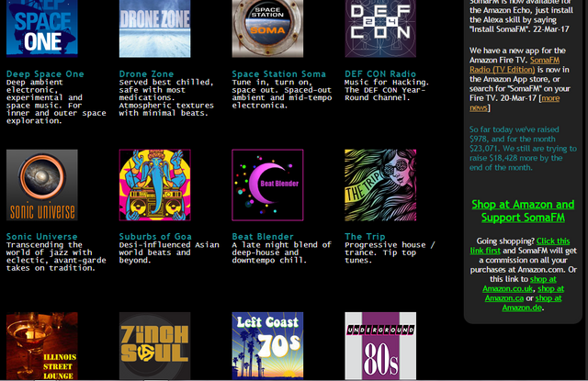Click the 'Served best chilled' Drone Zone description
This screenshot has width=588, height=381.
coord(166,97)
